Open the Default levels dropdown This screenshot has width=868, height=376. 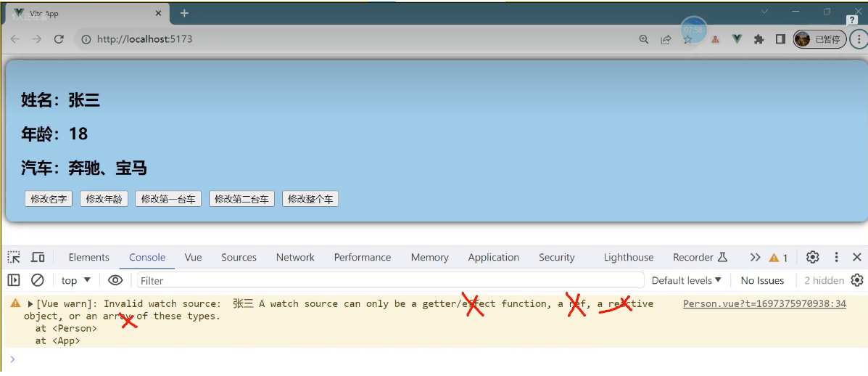coord(687,281)
